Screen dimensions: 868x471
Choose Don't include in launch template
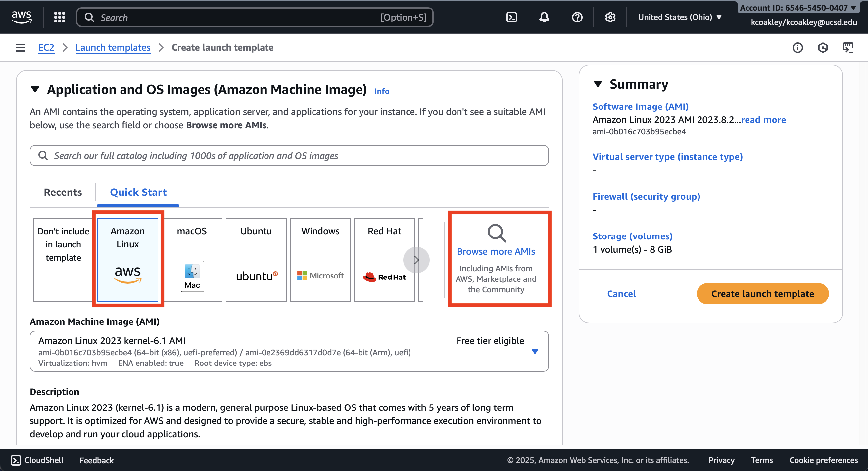63,259
